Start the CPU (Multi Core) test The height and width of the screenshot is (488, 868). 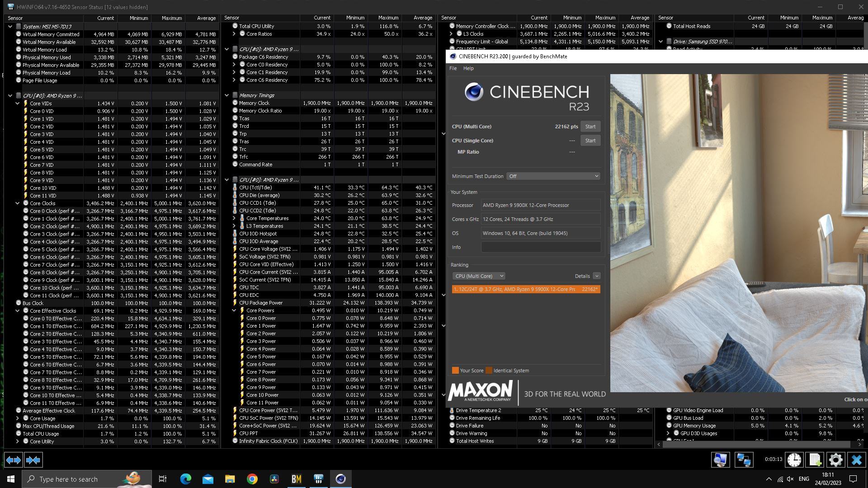(590, 127)
